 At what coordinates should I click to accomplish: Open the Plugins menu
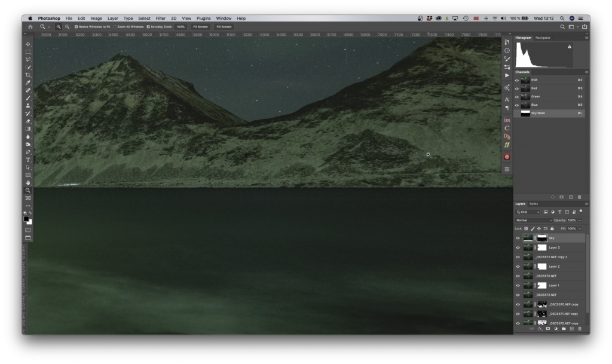(203, 19)
